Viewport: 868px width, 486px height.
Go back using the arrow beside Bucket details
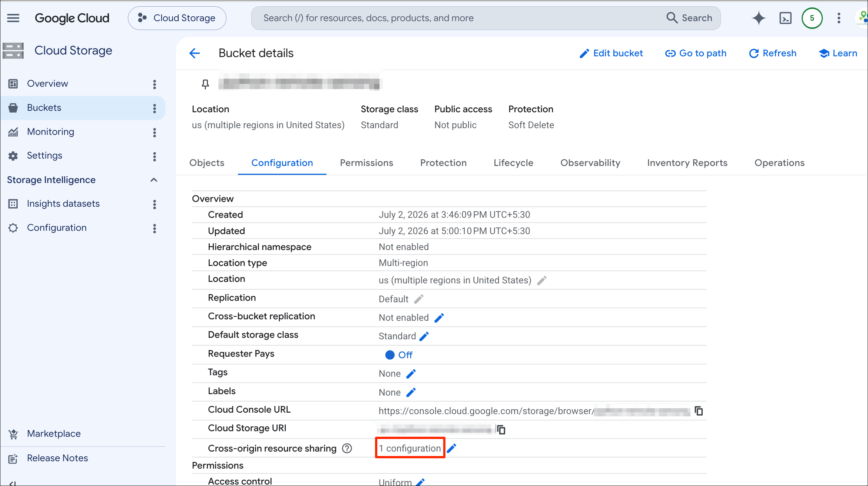(x=195, y=53)
